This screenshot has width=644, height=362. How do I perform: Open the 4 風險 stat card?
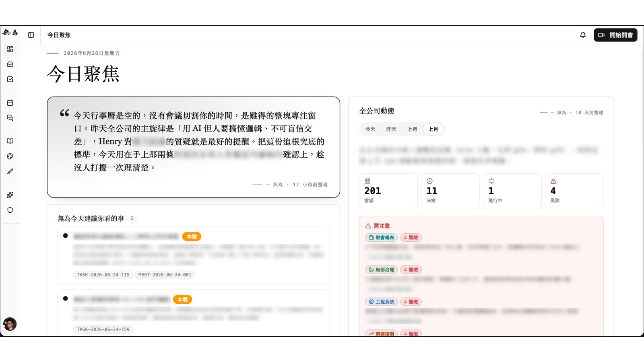click(574, 191)
